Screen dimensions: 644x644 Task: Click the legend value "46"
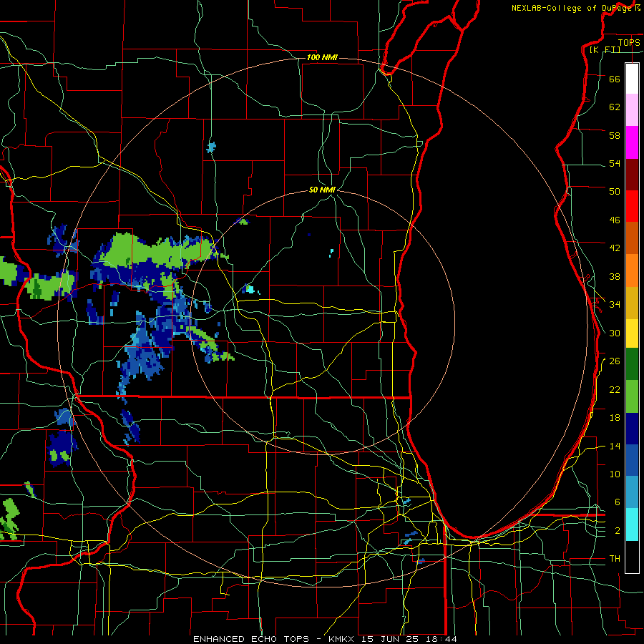point(615,220)
